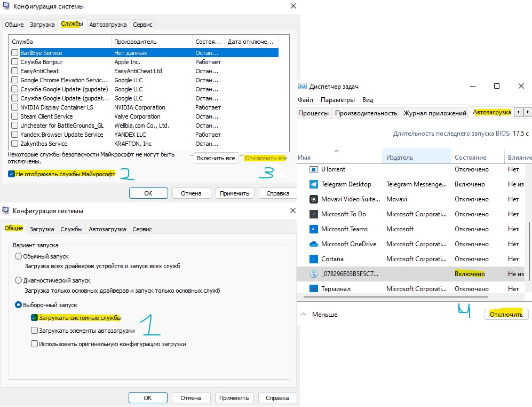Click the lower Конфигурация системы window icon
The height and width of the screenshot is (407, 532).
coord(6,210)
